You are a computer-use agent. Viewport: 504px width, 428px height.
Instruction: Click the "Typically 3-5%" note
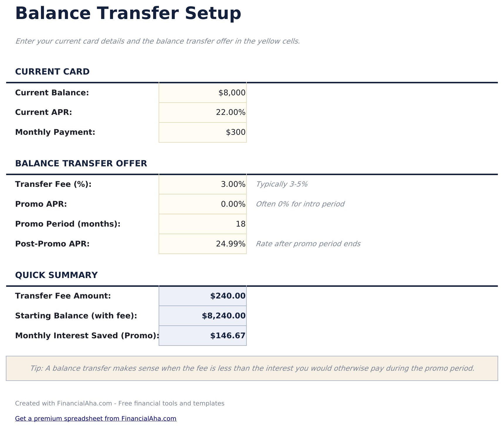click(282, 184)
